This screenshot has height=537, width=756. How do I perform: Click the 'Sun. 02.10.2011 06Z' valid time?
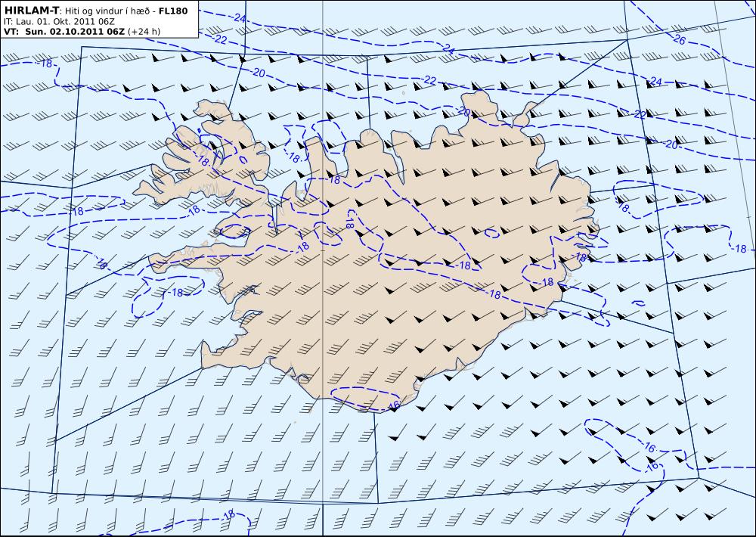point(75,32)
